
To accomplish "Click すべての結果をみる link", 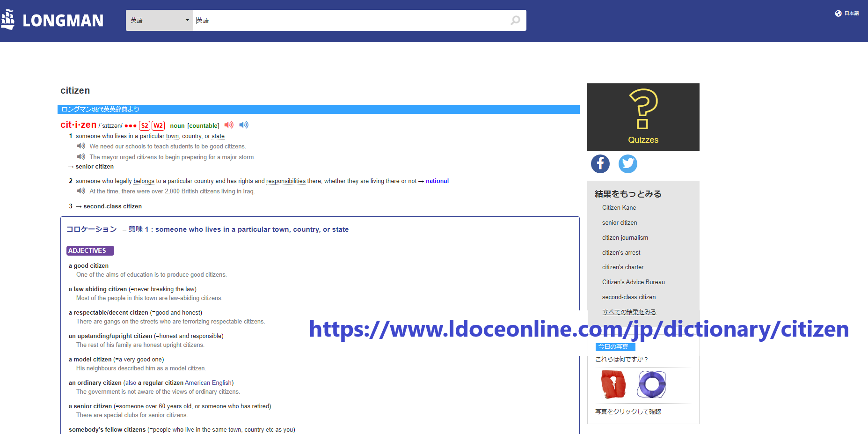I will coord(629,312).
